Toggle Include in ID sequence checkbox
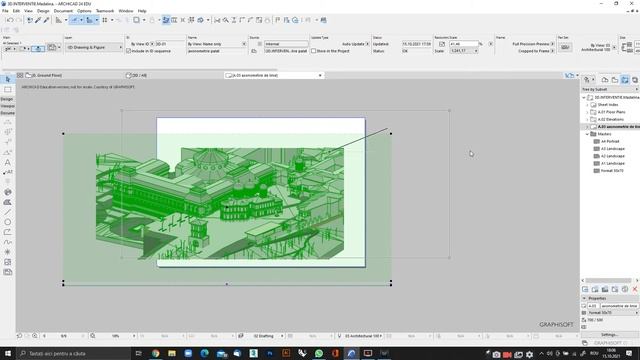Viewport: 640px width, 360px height. tap(129, 51)
